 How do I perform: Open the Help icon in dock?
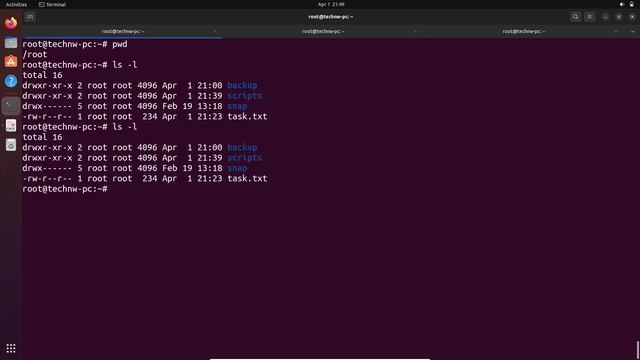[x=11, y=81]
